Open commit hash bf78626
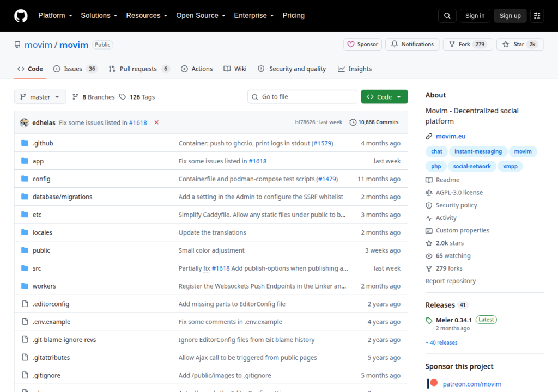The image size is (558, 392). (305, 122)
